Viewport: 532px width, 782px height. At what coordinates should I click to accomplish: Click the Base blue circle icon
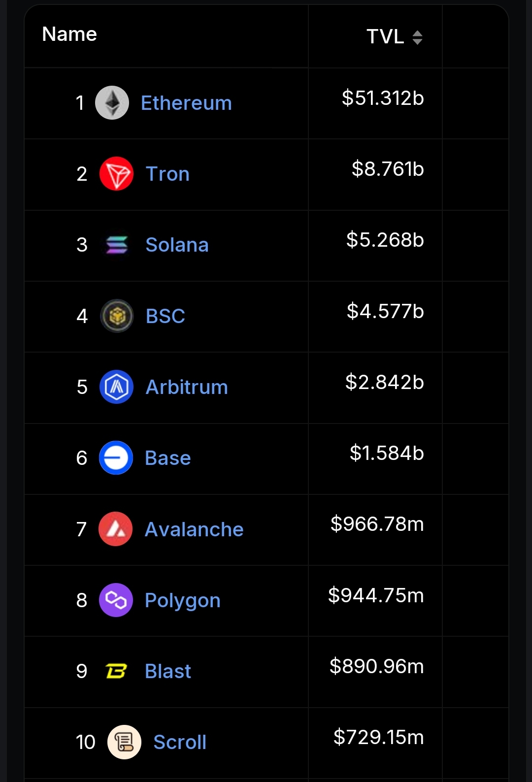(116, 458)
